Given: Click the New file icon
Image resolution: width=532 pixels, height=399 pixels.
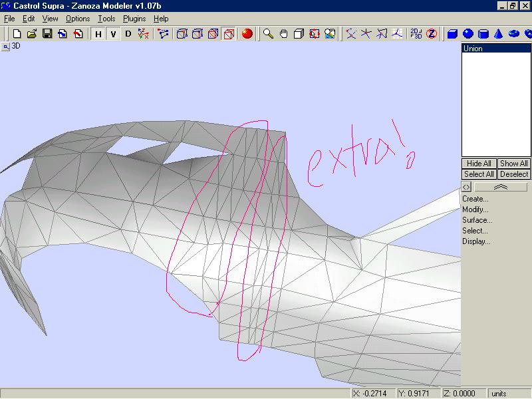Looking at the screenshot, I should 17,33.
